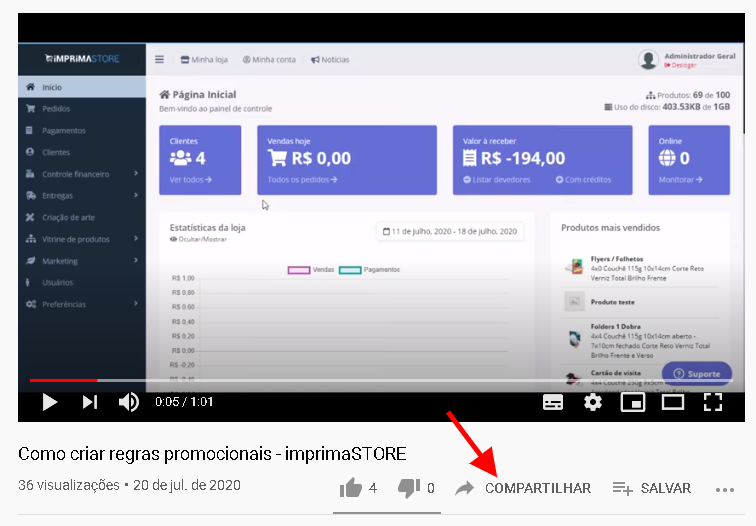Open Notícias in top bar
The width and height of the screenshot is (756, 526).
(x=330, y=60)
